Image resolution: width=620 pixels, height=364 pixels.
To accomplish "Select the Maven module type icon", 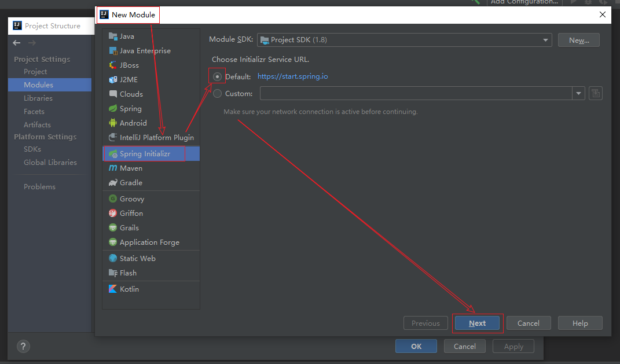I will pyautogui.click(x=113, y=168).
